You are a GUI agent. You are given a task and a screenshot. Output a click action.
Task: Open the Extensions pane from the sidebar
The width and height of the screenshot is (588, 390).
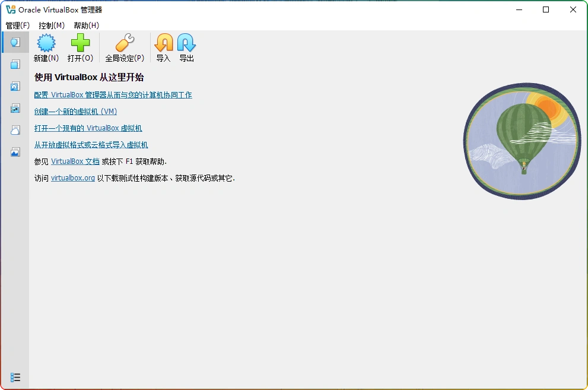pos(15,64)
